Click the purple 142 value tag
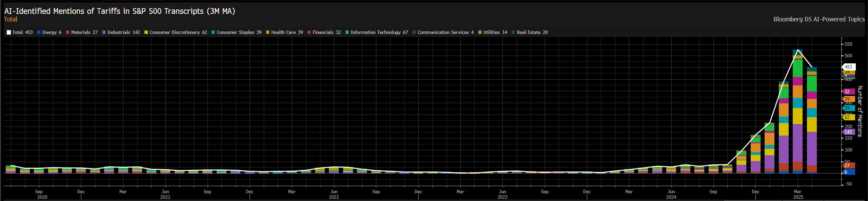 coord(848,132)
